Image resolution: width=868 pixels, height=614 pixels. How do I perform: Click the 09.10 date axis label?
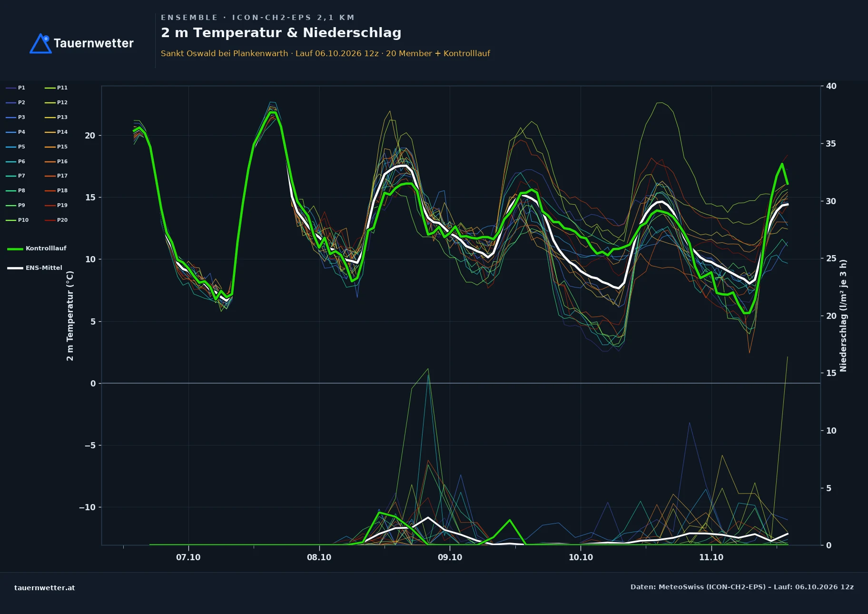[450, 557]
